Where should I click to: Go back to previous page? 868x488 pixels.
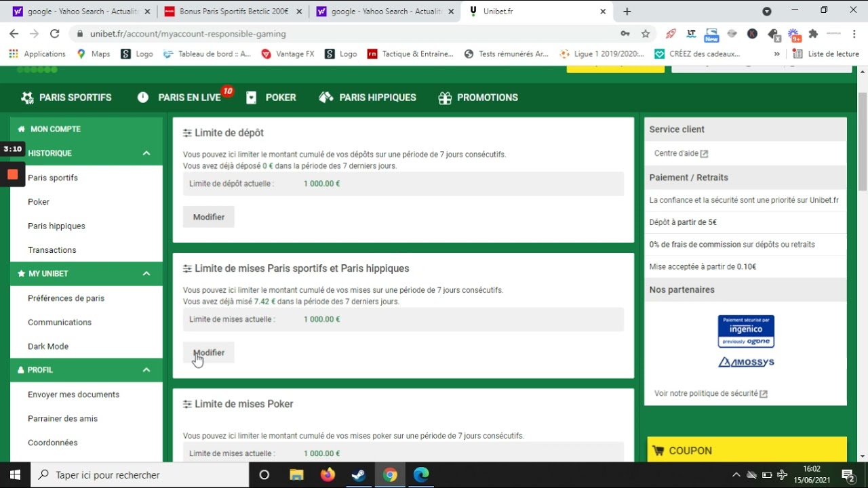[14, 34]
